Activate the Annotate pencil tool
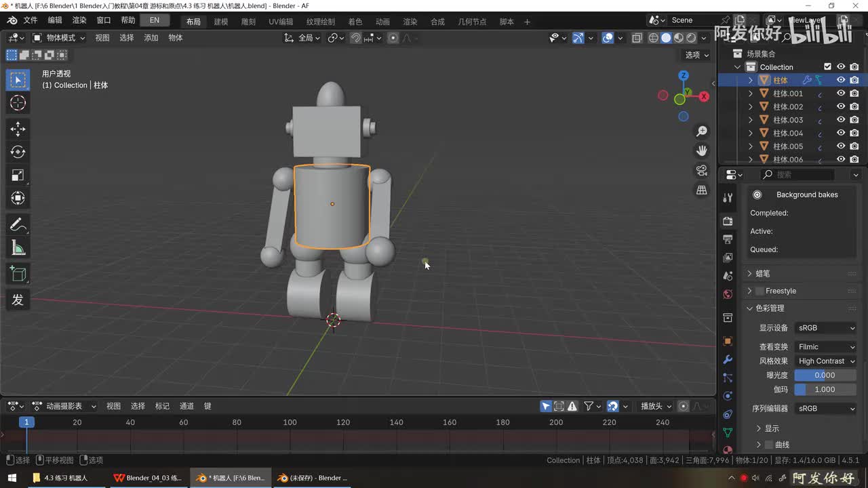 click(x=18, y=225)
